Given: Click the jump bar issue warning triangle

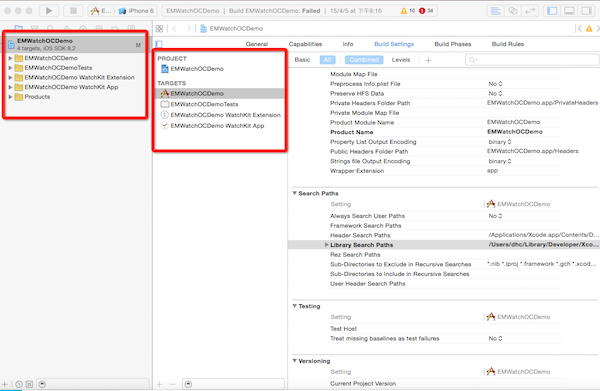Looking at the screenshot, I should pyautogui.click(x=589, y=28).
